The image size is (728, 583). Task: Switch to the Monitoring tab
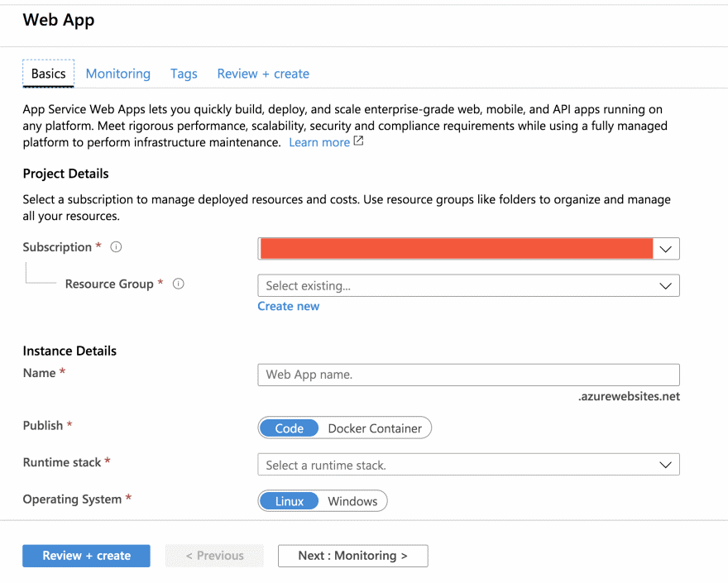click(118, 74)
